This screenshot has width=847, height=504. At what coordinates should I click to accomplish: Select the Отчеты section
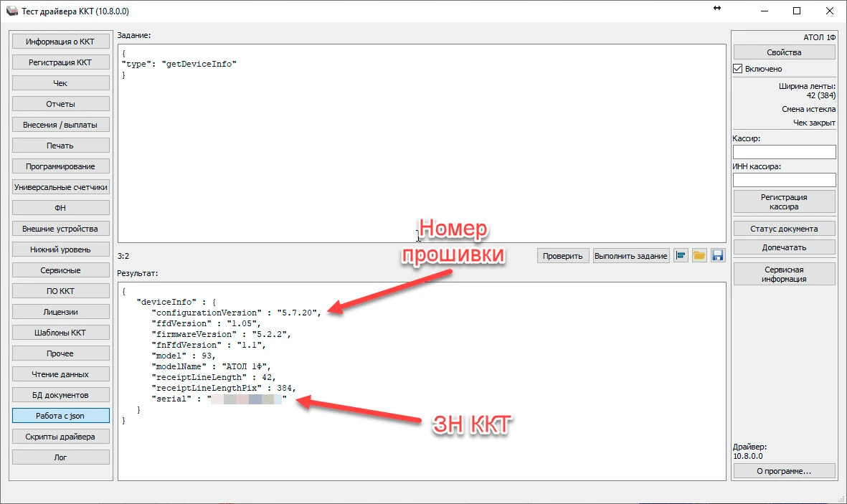61,104
